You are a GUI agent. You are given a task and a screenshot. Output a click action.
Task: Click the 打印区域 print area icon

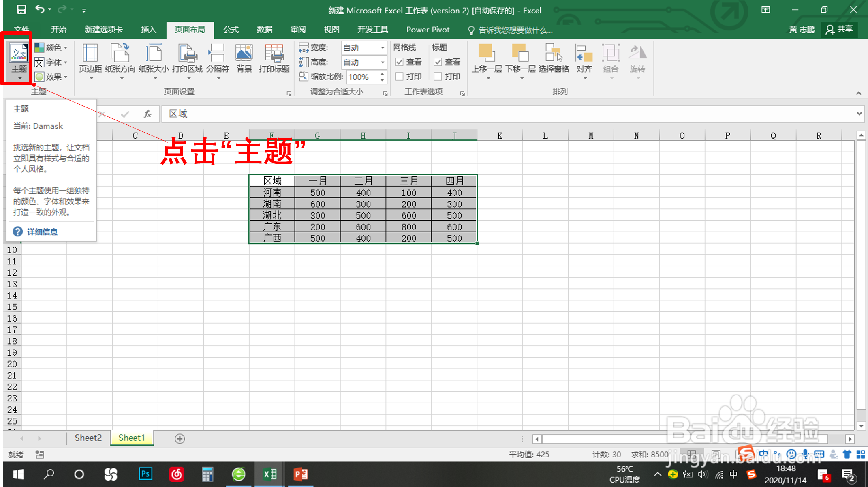click(187, 59)
